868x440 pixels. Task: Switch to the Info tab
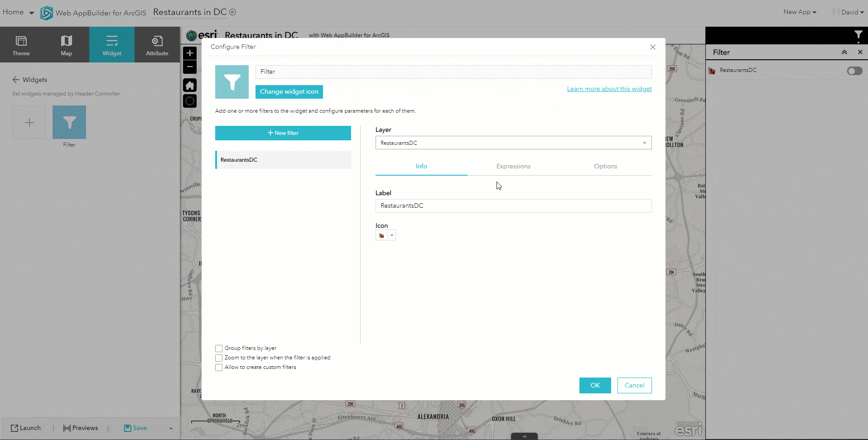[421, 167]
